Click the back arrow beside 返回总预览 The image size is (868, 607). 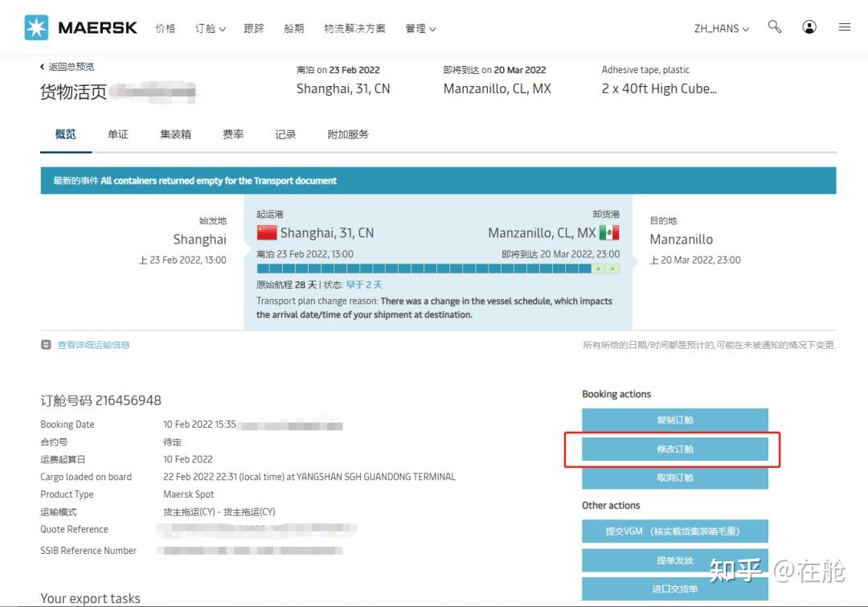point(42,66)
